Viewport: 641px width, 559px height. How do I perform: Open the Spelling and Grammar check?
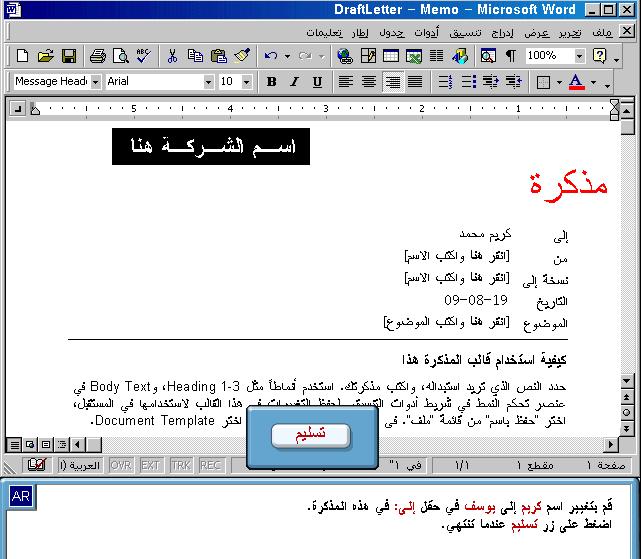[143, 56]
